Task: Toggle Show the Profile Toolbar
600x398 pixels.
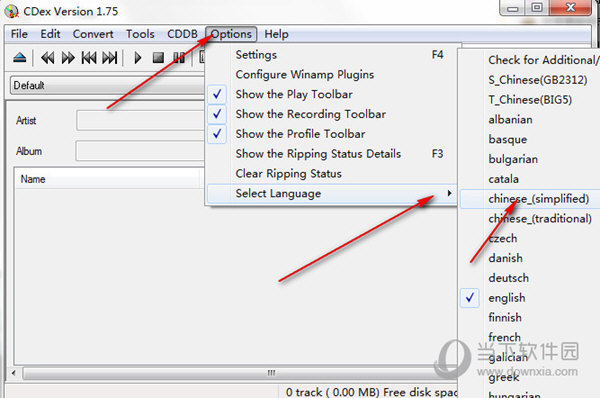Action: pos(331,134)
